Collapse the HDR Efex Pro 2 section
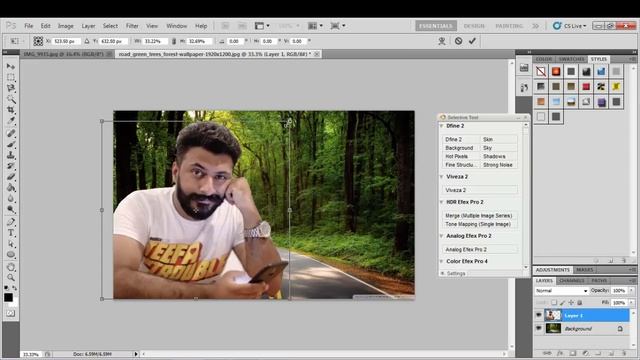The height and width of the screenshot is (360, 640). point(442,202)
